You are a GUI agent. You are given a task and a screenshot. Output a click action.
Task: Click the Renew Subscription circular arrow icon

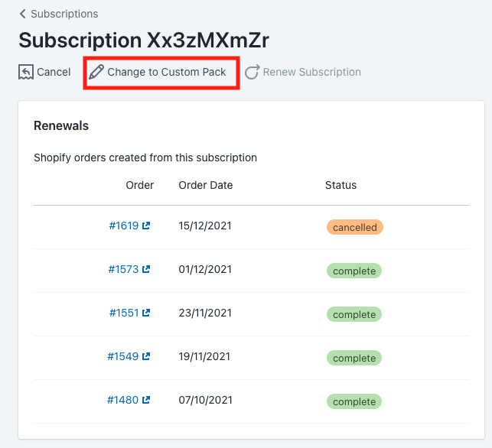(x=253, y=72)
